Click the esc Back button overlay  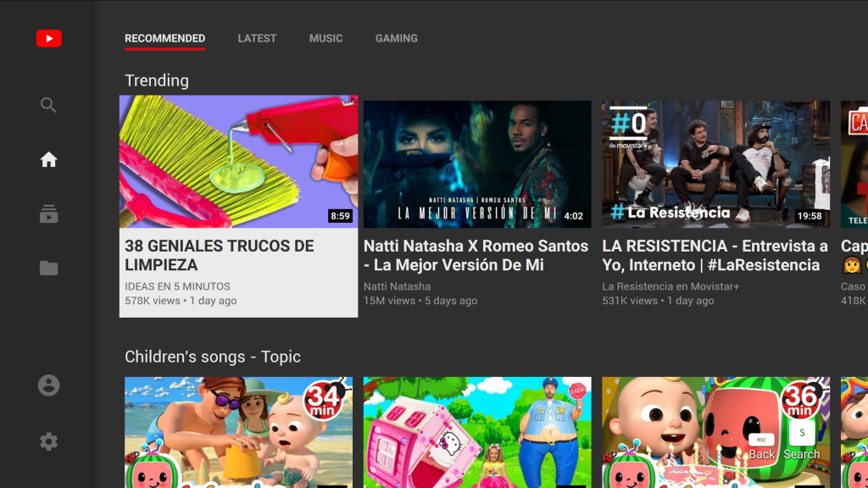[x=762, y=447]
